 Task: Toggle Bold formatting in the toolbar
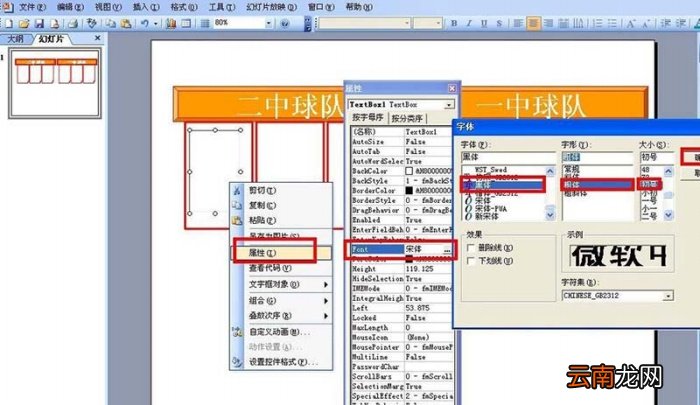tap(454, 23)
